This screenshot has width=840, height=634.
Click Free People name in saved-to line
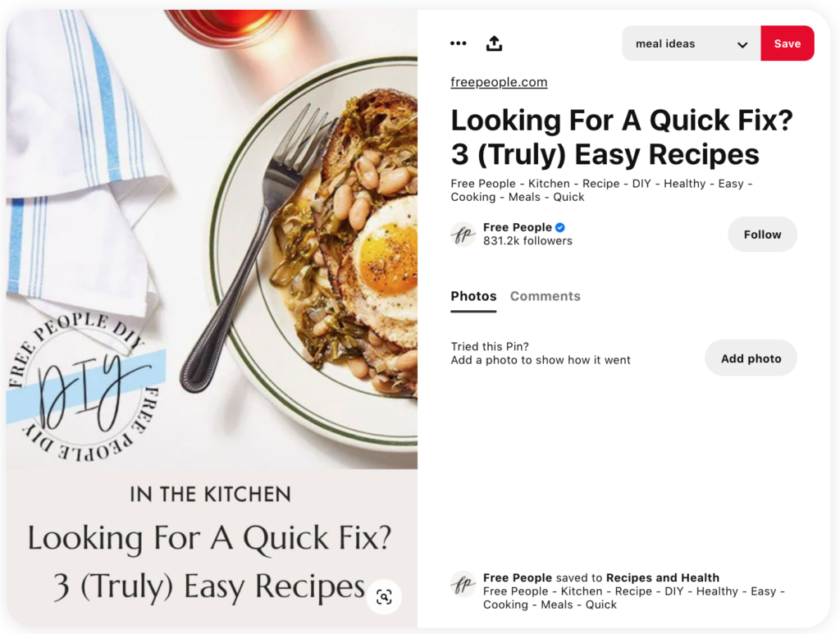[517, 577]
